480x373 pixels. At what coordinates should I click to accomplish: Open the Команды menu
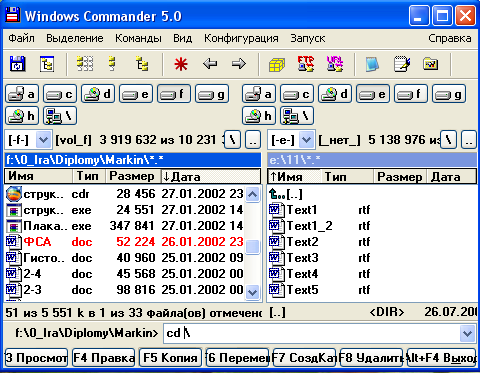138,38
